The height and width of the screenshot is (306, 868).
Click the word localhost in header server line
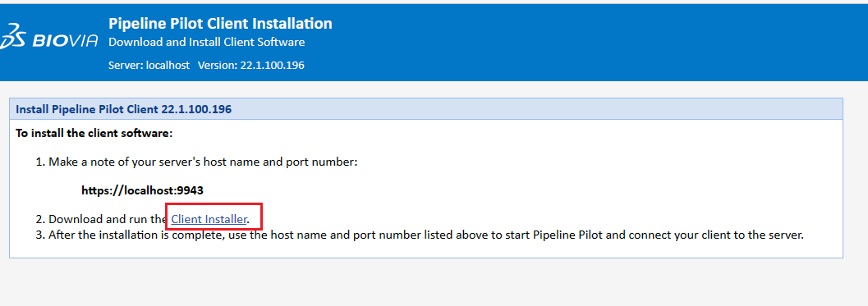168,66
